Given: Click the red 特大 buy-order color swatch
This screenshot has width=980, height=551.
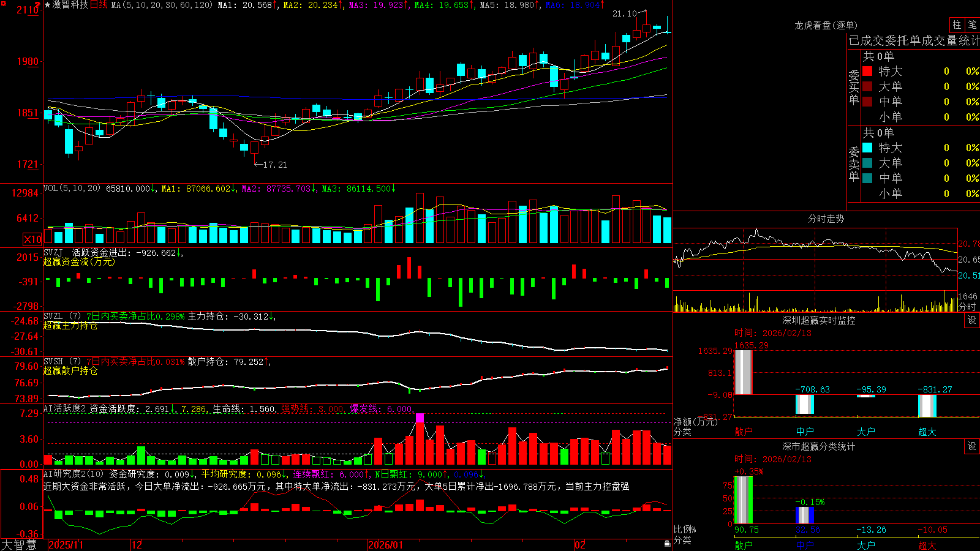Looking at the screenshot, I should pyautogui.click(x=867, y=71).
